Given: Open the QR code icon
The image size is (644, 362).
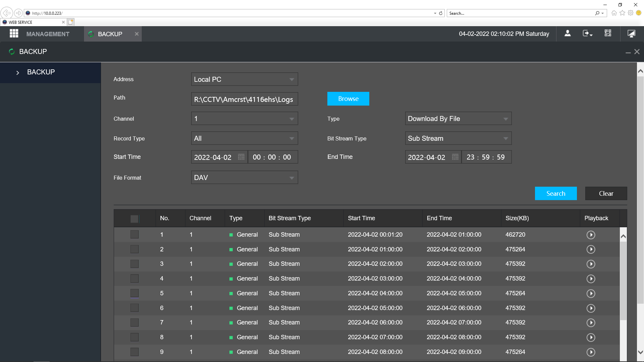Looking at the screenshot, I should pyautogui.click(x=608, y=34).
